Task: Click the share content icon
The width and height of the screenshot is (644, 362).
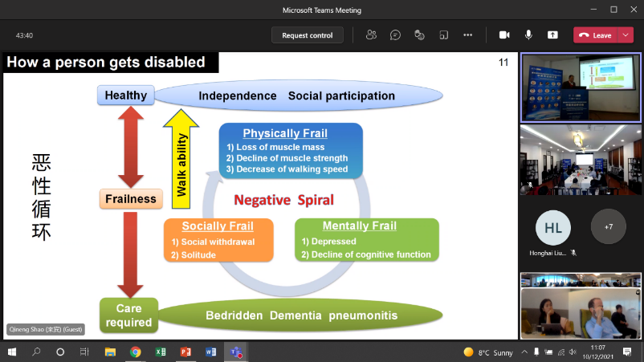Action: point(552,35)
